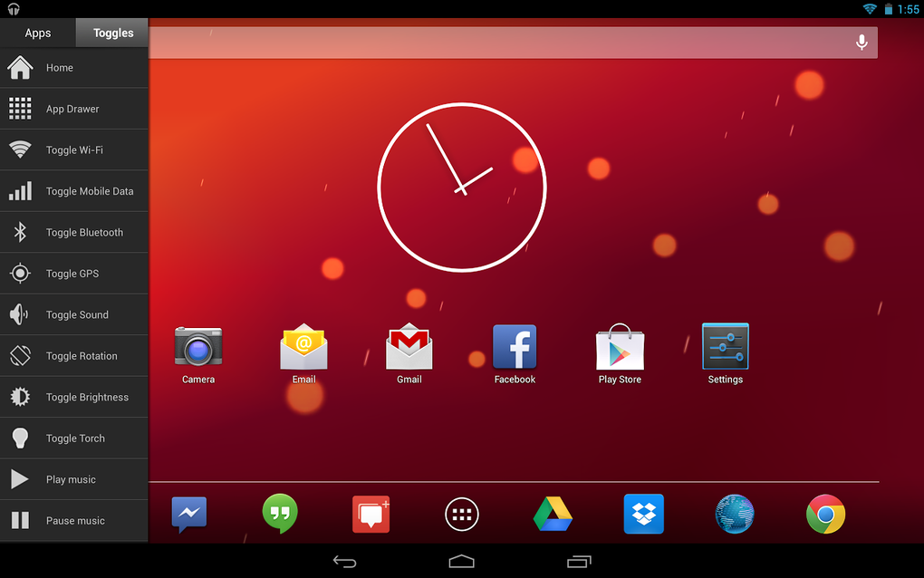Start Chrome from the dock

[825, 514]
